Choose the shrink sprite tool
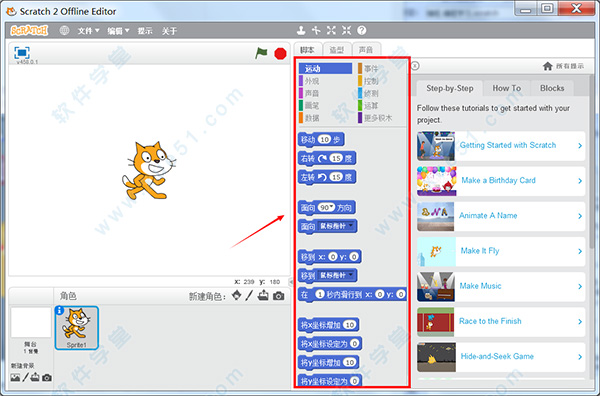The image size is (600, 396). pyautogui.click(x=346, y=30)
